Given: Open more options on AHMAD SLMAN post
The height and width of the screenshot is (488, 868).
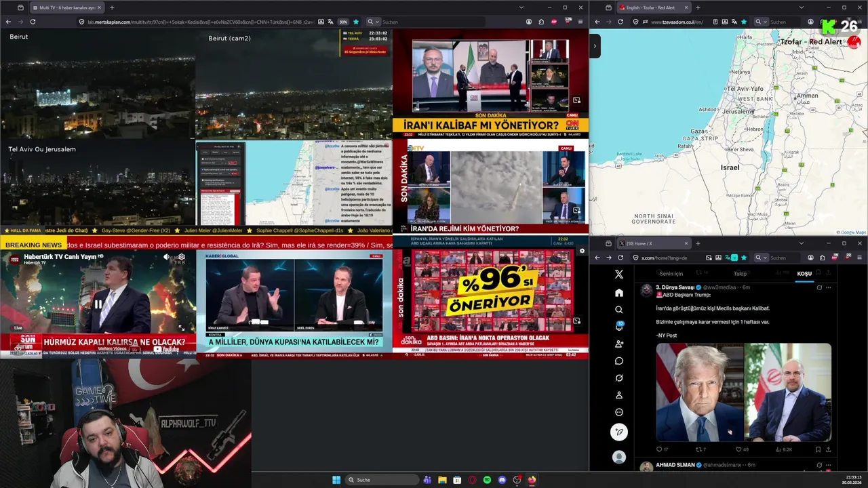Looking at the screenshot, I should tap(828, 465).
